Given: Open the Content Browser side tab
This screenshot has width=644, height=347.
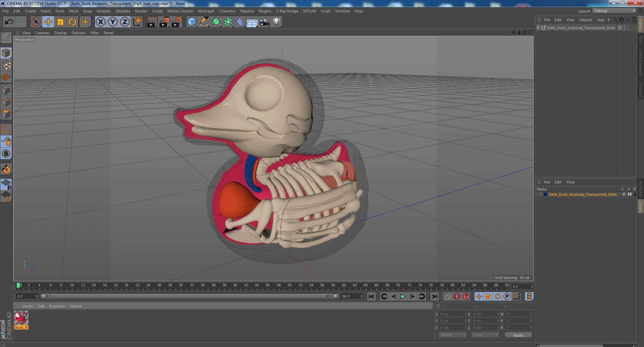Looking at the screenshot, I should [x=640, y=62].
